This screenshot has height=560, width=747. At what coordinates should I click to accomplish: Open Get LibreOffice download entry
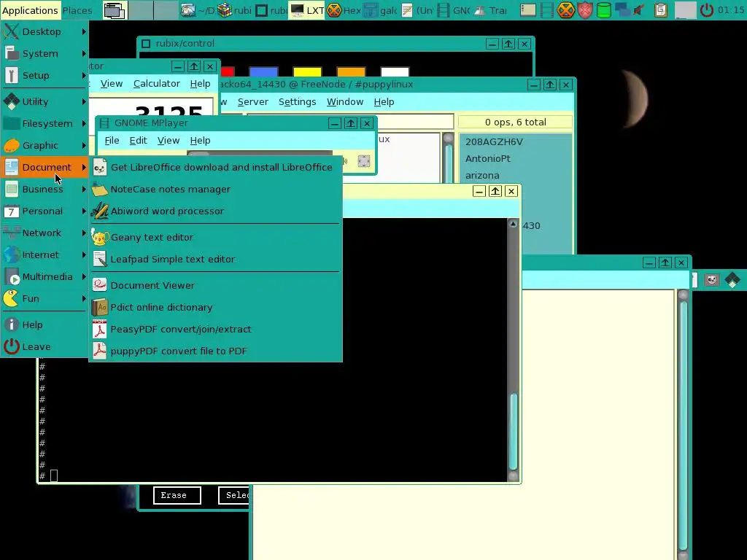tap(215, 167)
